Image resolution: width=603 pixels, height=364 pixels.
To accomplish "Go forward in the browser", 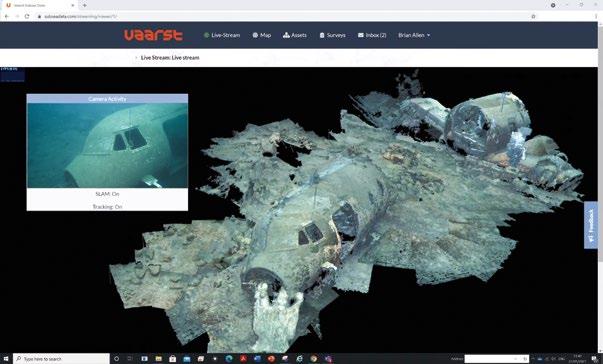I will click(17, 17).
